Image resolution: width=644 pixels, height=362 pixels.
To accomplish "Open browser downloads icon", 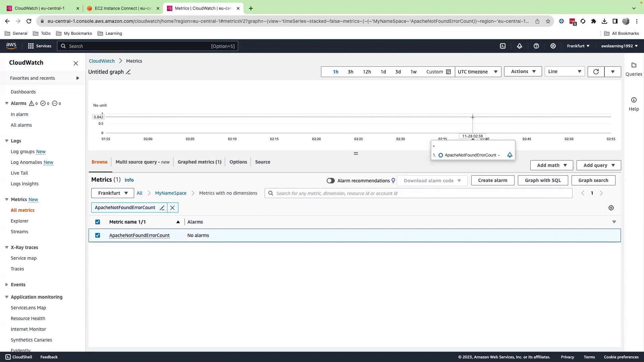I will point(604,21).
